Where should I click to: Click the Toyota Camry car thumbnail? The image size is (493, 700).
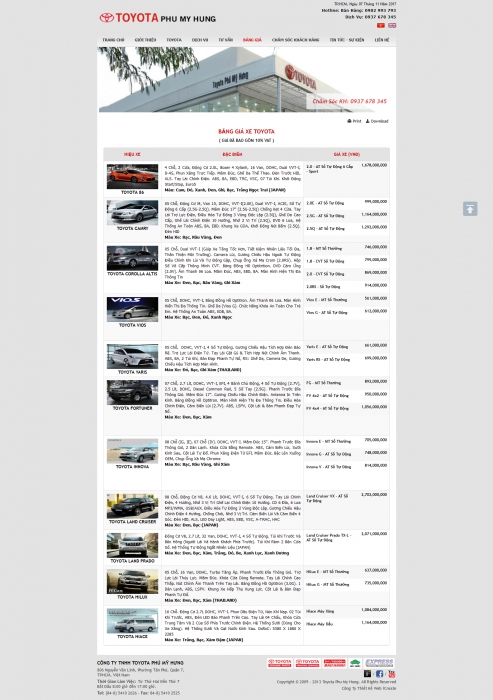pyautogui.click(x=132, y=212)
